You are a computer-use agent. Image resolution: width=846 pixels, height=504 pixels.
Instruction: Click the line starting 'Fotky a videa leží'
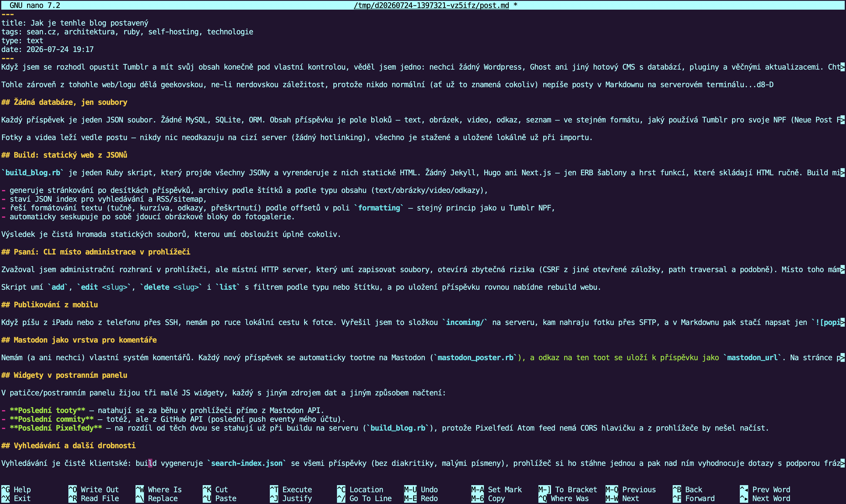(x=297, y=137)
